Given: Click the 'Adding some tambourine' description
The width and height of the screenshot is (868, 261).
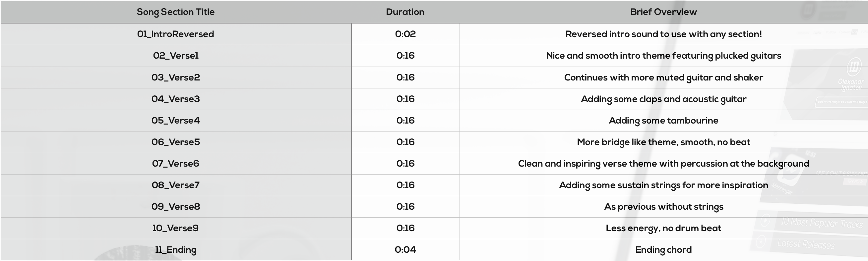Looking at the screenshot, I should (x=663, y=121).
